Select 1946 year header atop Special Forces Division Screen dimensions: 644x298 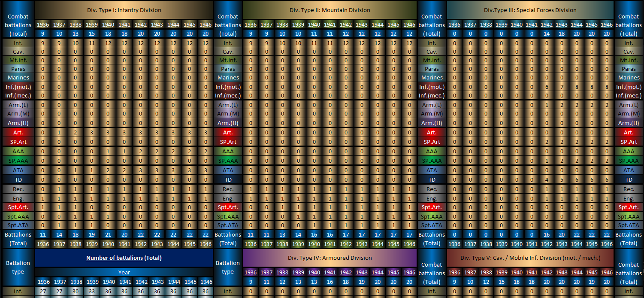(x=606, y=25)
